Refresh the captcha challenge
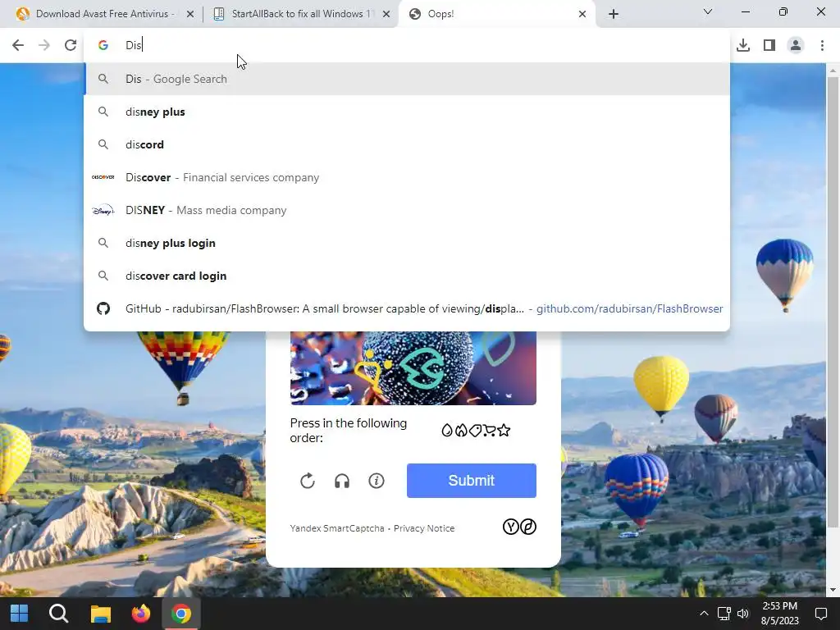Image resolution: width=840 pixels, height=630 pixels. click(308, 481)
